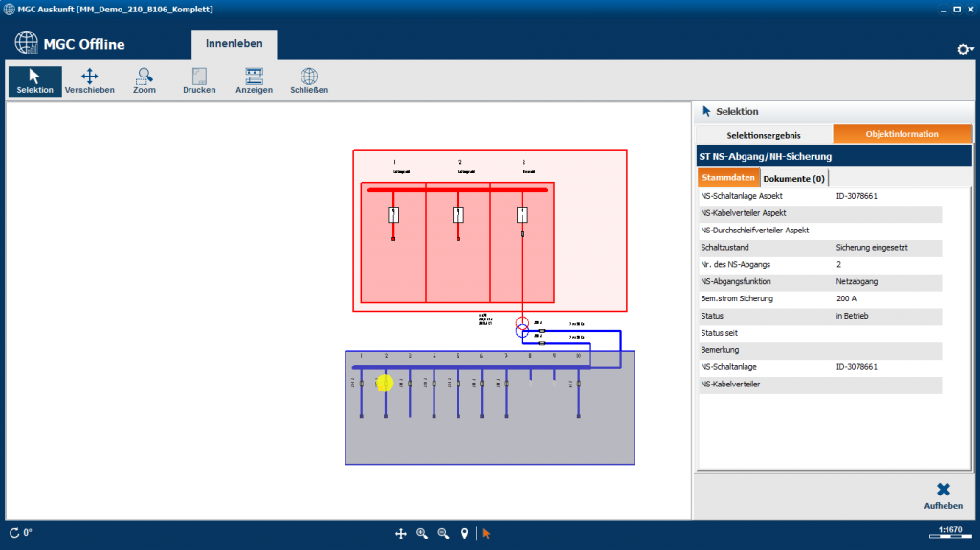This screenshot has width=980, height=550.
Task: Choose the Zoom tool in toolbar
Action: point(145,80)
